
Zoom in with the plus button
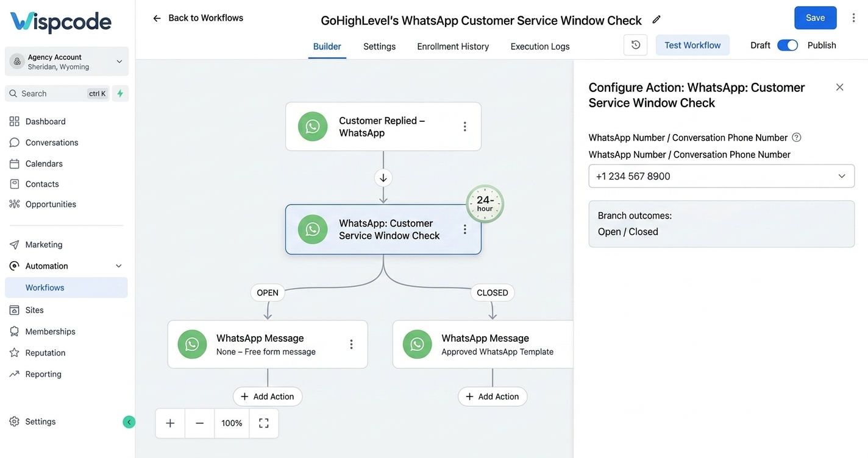click(170, 423)
